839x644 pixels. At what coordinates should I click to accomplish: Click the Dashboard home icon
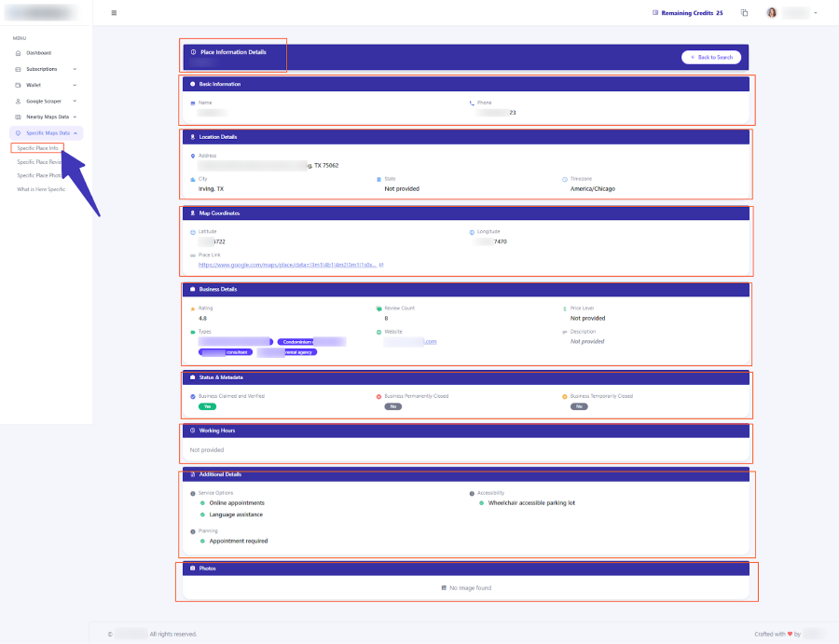pos(18,53)
